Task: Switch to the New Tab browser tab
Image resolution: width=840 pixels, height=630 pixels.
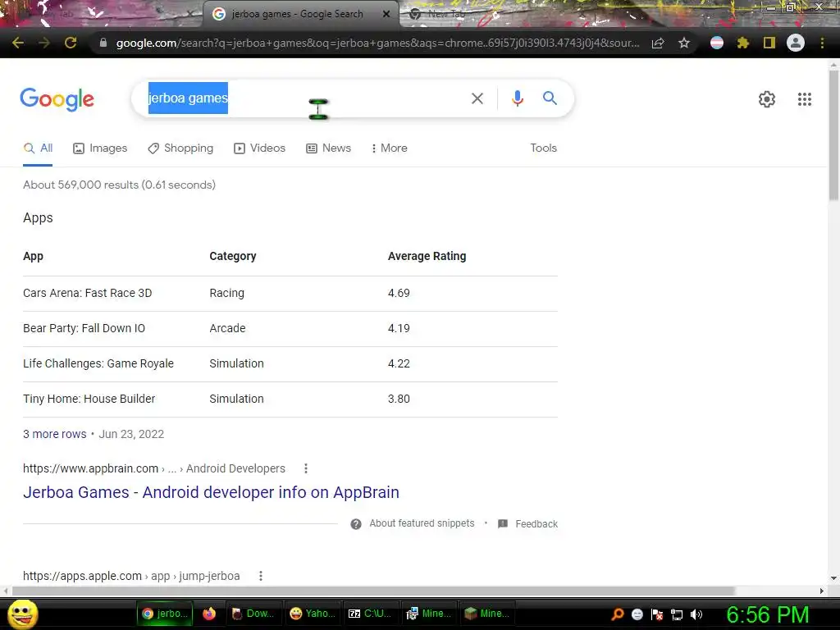Action: coord(445,14)
